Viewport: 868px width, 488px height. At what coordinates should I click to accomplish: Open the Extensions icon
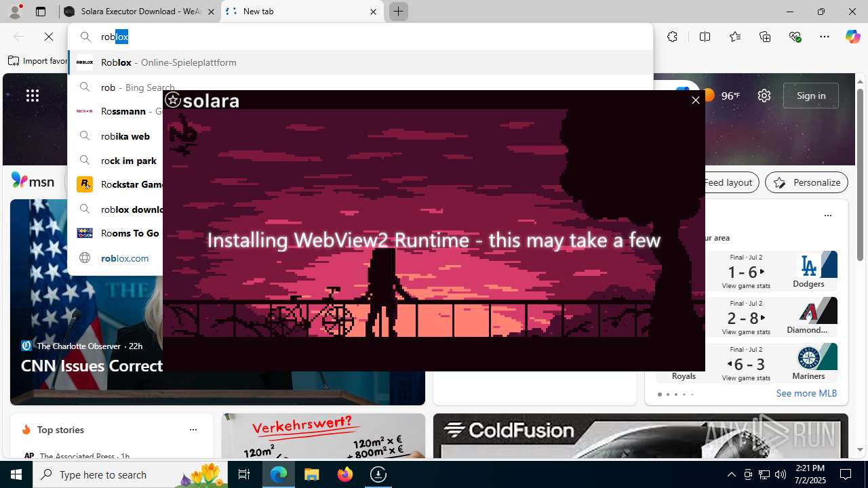pyautogui.click(x=672, y=37)
